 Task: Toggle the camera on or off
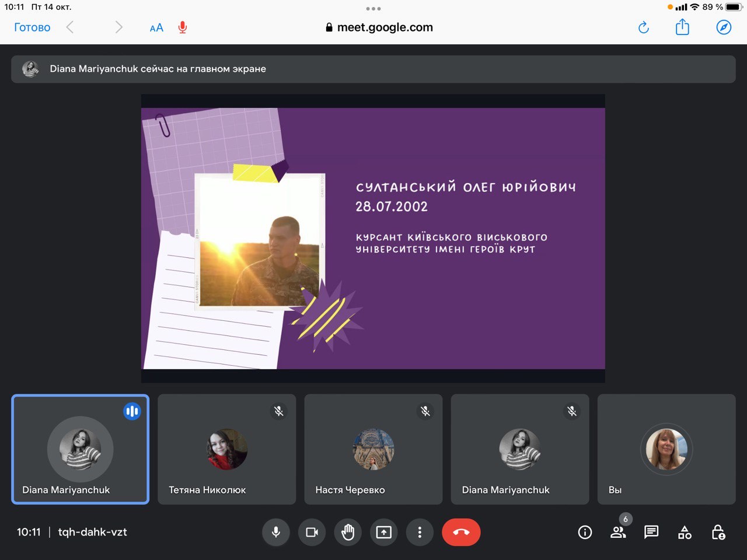click(312, 532)
